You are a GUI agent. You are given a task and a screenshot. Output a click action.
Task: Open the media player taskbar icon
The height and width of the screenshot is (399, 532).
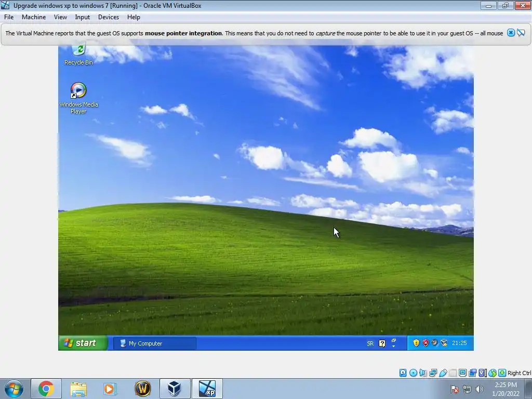pyautogui.click(x=109, y=389)
